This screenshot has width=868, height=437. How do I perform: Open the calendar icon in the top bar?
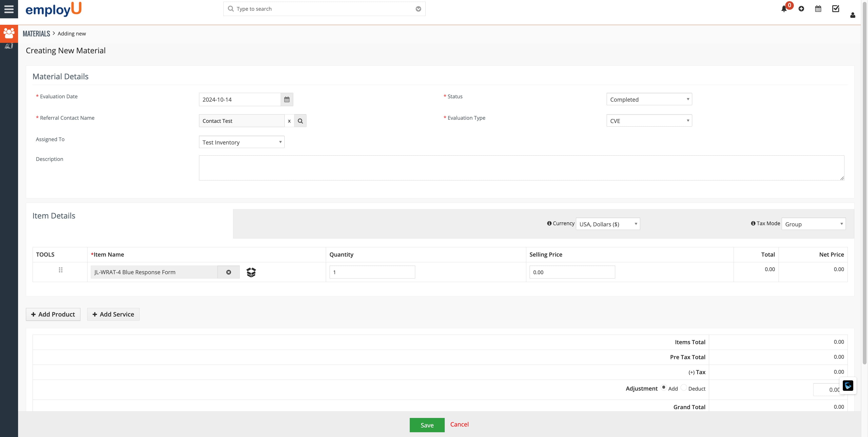[x=818, y=8]
